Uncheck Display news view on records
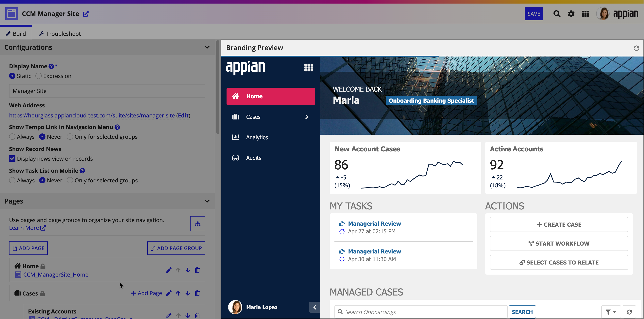Viewport: 644px width, 319px height. (12, 159)
